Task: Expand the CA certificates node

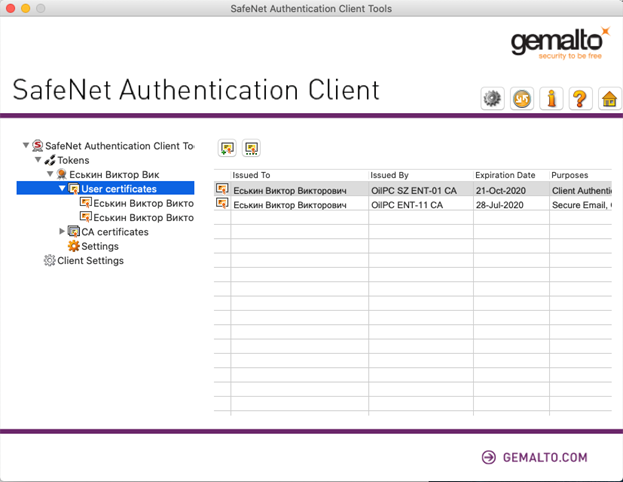Action: [x=62, y=231]
